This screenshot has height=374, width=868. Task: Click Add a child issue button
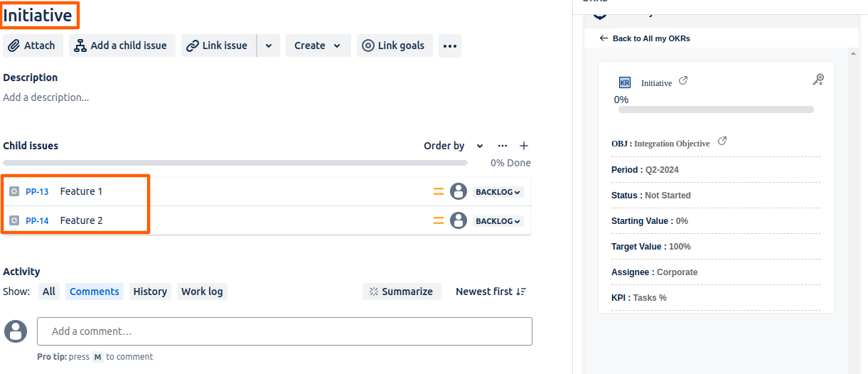tap(122, 46)
